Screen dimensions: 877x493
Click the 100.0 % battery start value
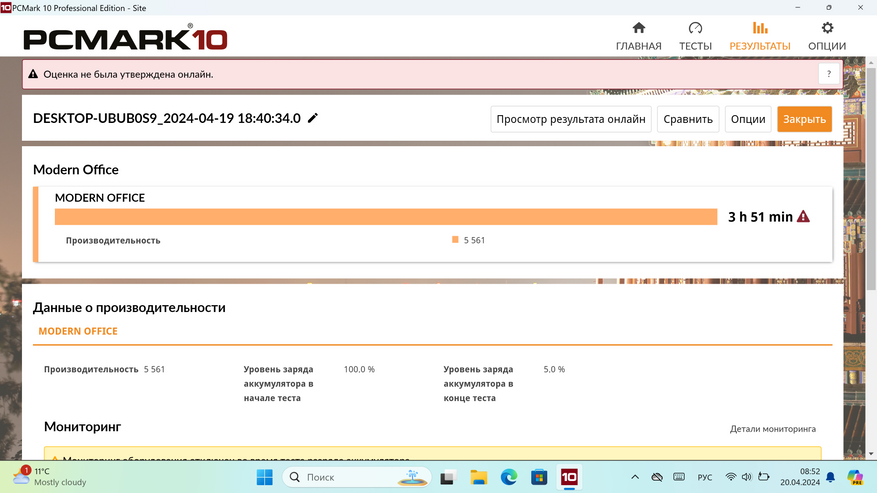coord(359,369)
